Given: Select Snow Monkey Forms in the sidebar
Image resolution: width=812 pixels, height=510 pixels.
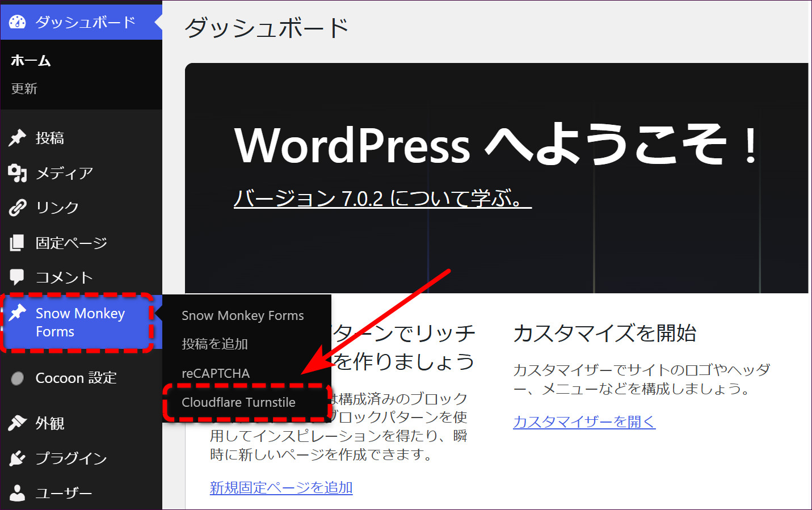Looking at the screenshot, I should (80, 322).
